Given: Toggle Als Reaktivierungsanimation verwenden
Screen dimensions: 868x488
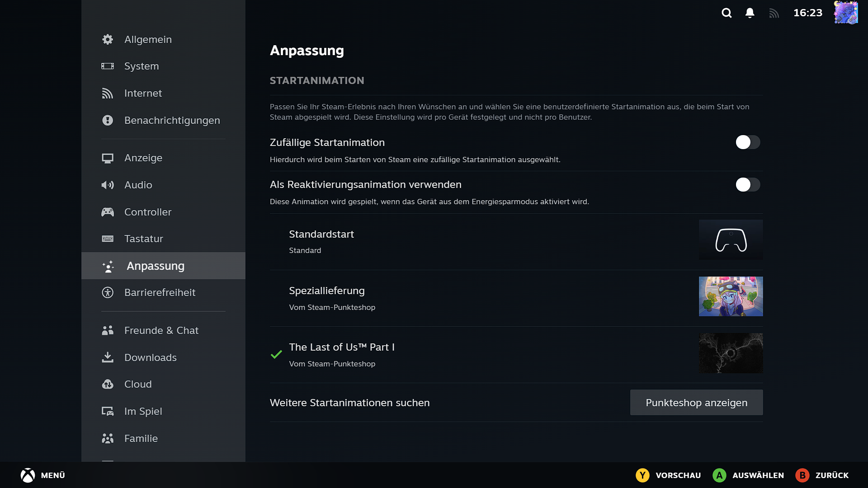Looking at the screenshot, I should [747, 185].
